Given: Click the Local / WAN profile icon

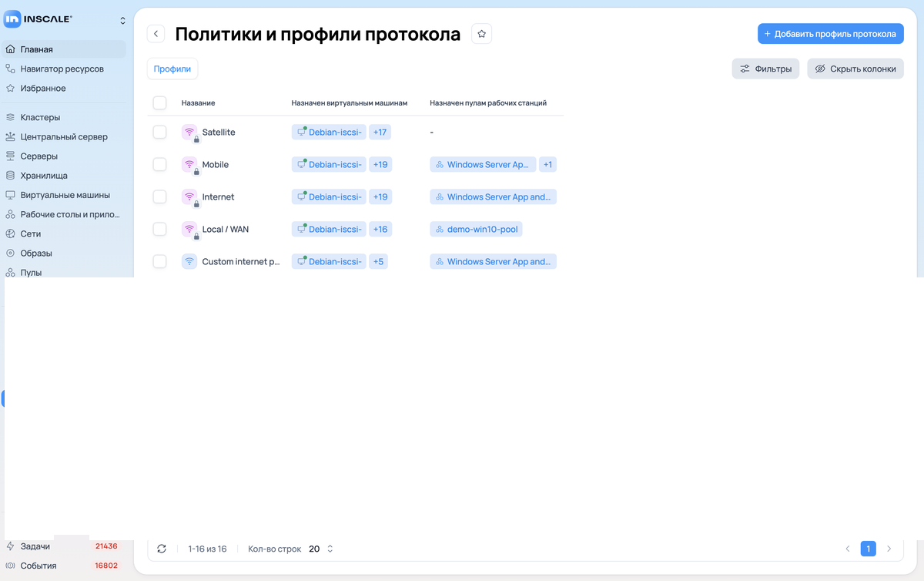Looking at the screenshot, I should [x=189, y=229].
